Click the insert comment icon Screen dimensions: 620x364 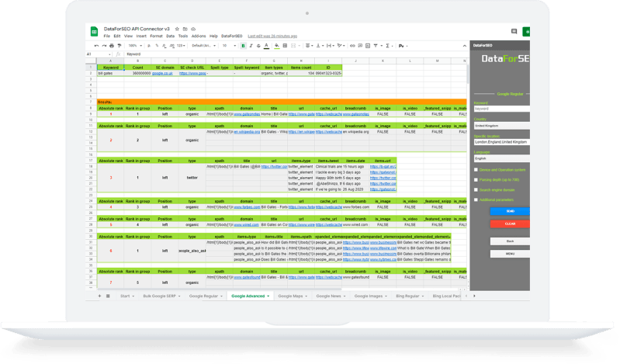coord(360,46)
